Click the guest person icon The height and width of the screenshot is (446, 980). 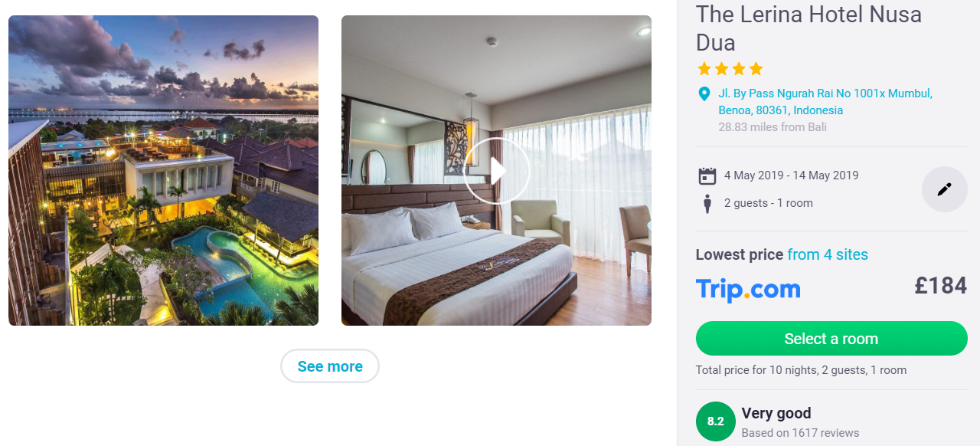[x=707, y=203]
